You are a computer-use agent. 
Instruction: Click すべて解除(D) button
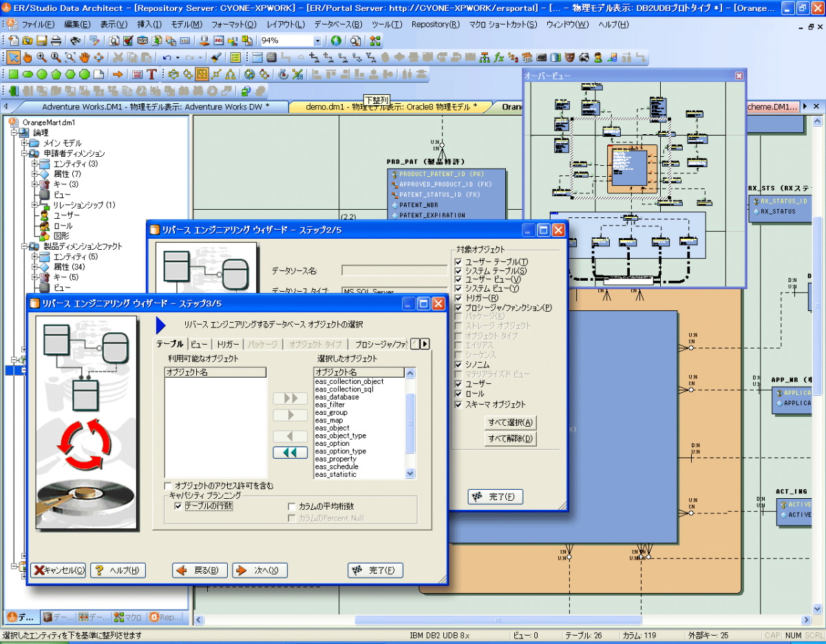point(511,438)
